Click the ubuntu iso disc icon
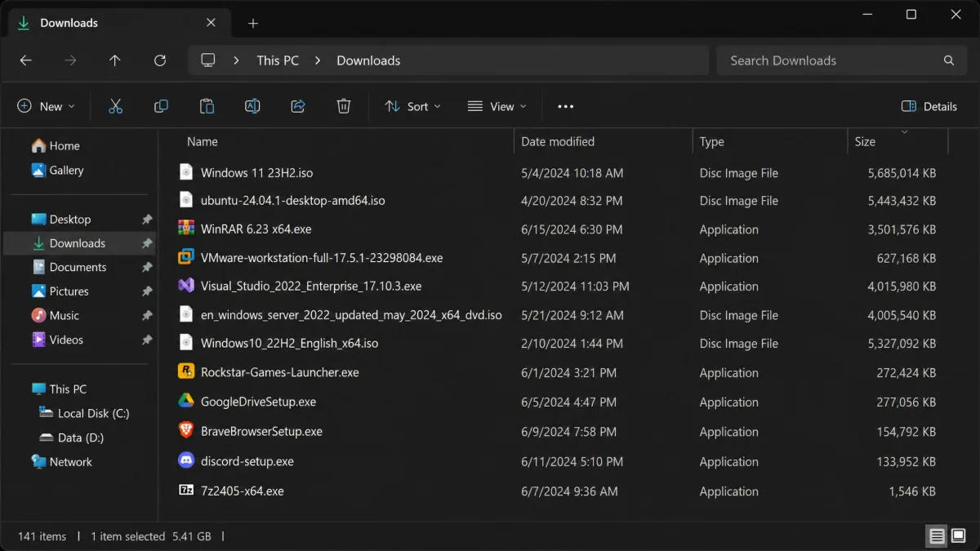Image resolution: width=980 pixels, height=551 pixels. pos(186,200)
